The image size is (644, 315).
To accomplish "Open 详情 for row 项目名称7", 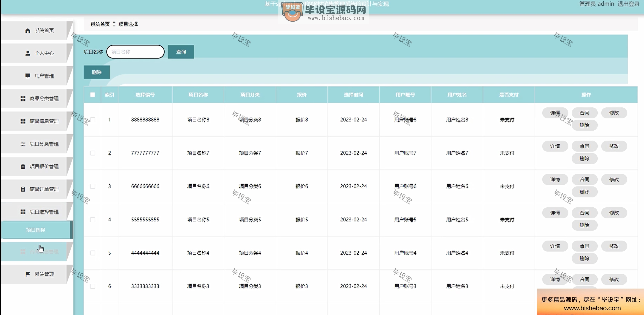I will [555, 146].
